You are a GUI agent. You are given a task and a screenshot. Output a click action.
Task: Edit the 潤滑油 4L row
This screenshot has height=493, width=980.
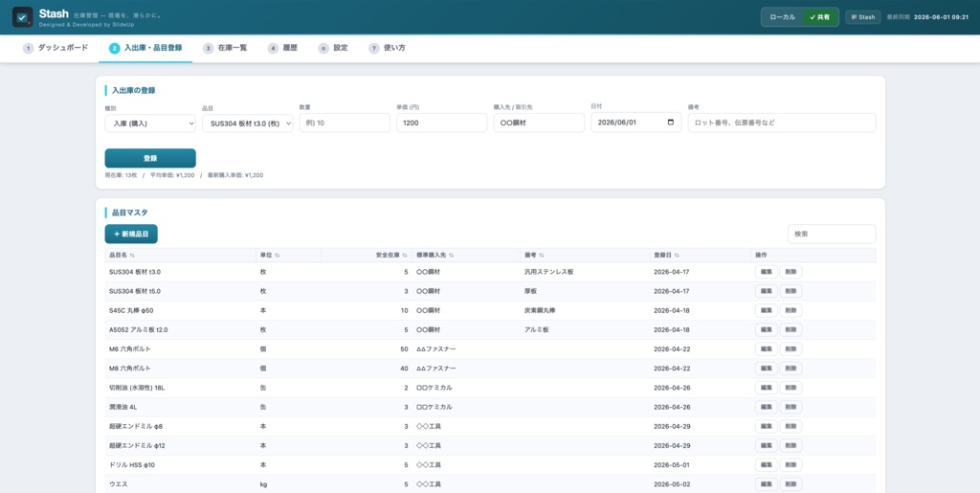pyautogui.click(x=767, y=407)
